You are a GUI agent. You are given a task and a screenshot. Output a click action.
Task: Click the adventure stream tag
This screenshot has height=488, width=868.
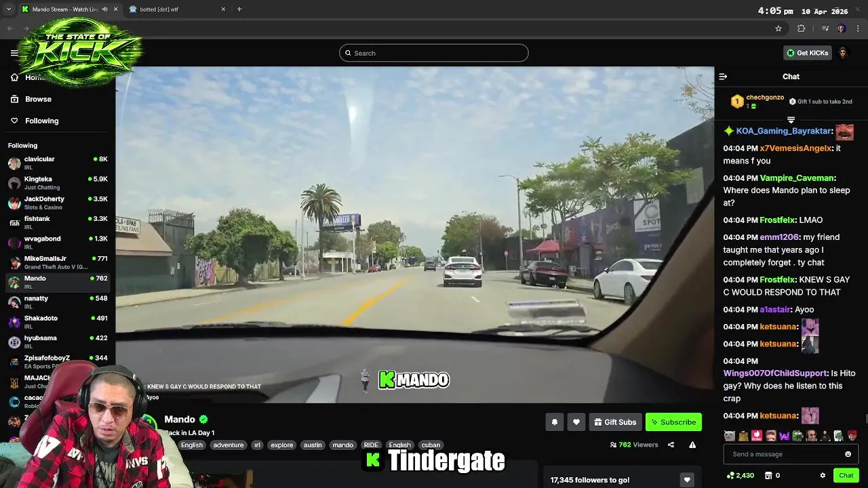click(228, 445)
